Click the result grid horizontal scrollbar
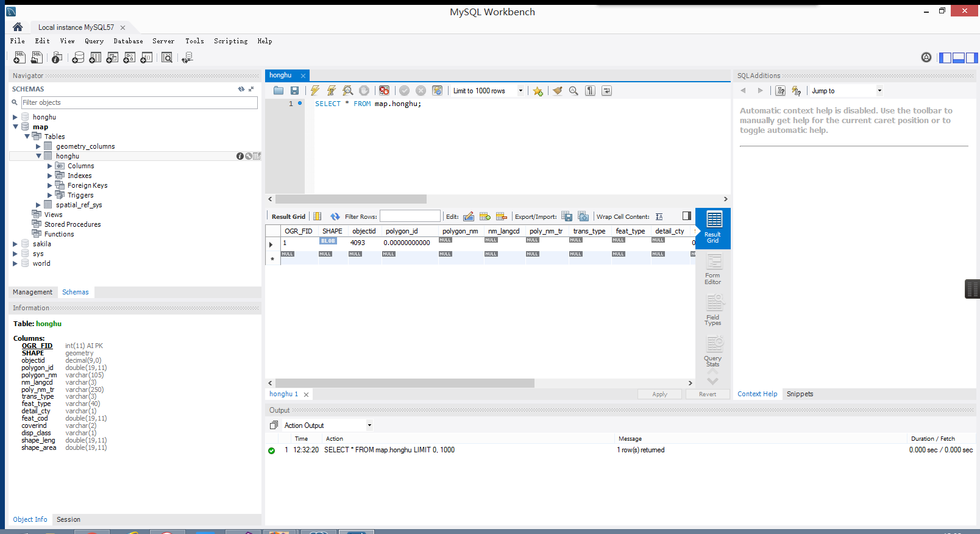The height and width of the screenshot is (534, 980). tap(405, 383)
